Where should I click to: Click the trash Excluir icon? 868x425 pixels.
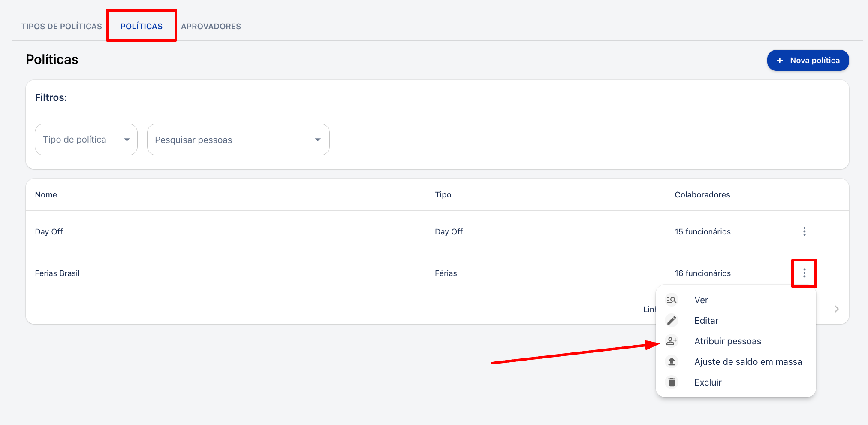672,382
